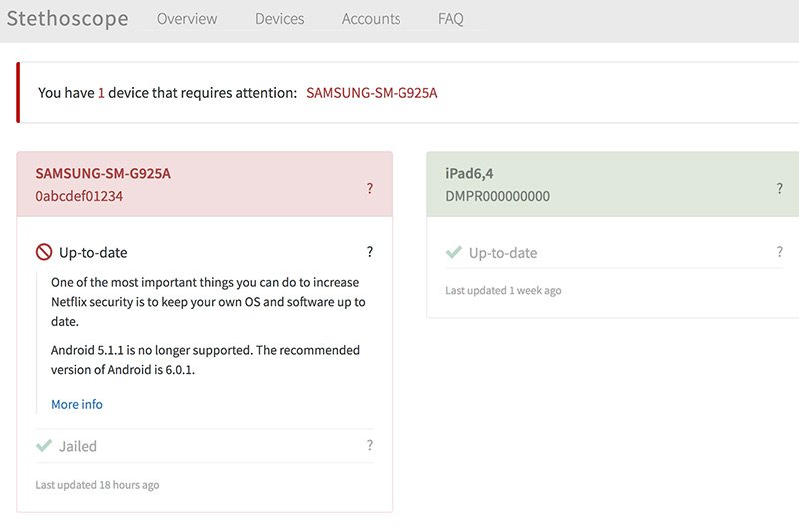
Task: Click the 'Android 5.1.1 is no longer supported' message
Action: tap(205, 360)
